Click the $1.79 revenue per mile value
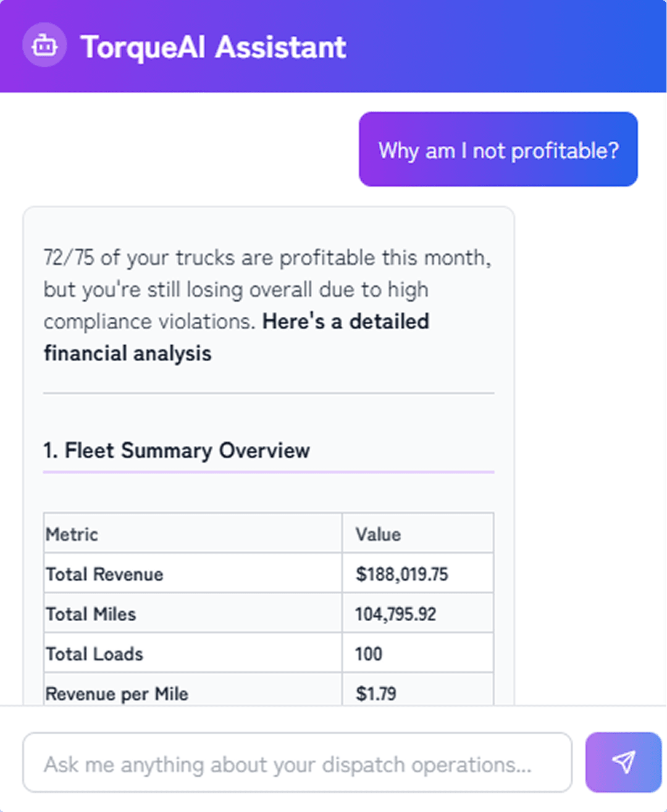The height and width of the screenshot is (812, 667). click(375, 693)
